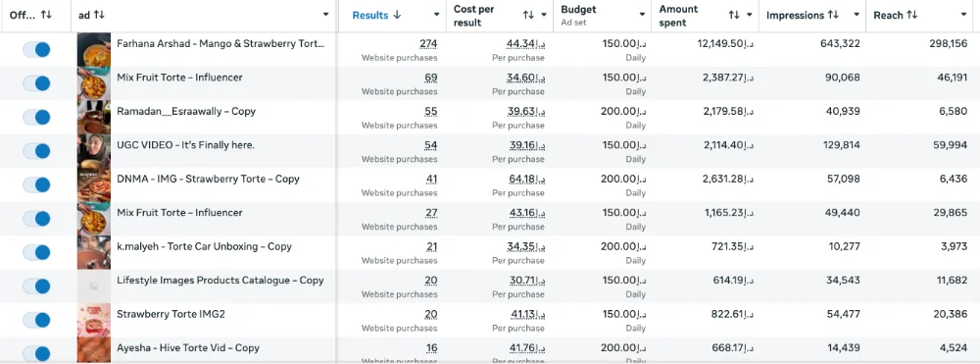The width and height of the screenshot is (980, 364).
Task: Click the Results column header label
Action: pyautogui.click(x=370, y=15)
